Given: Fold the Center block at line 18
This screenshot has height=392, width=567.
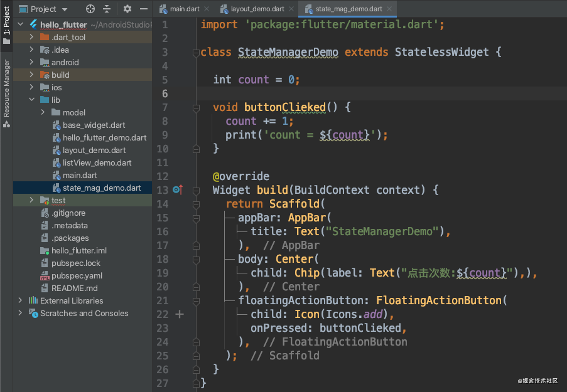Looking at the screenshot, I should 196,260.
